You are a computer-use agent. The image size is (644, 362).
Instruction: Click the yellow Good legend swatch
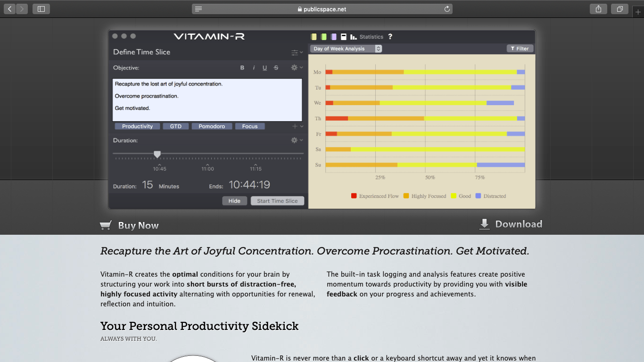click(454, 196)
